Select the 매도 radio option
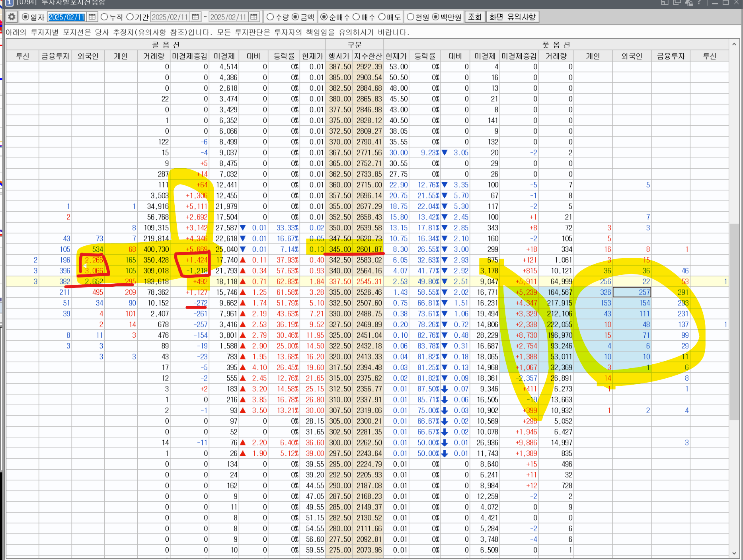The image size is (743, 560). click(x=382, y=17)
